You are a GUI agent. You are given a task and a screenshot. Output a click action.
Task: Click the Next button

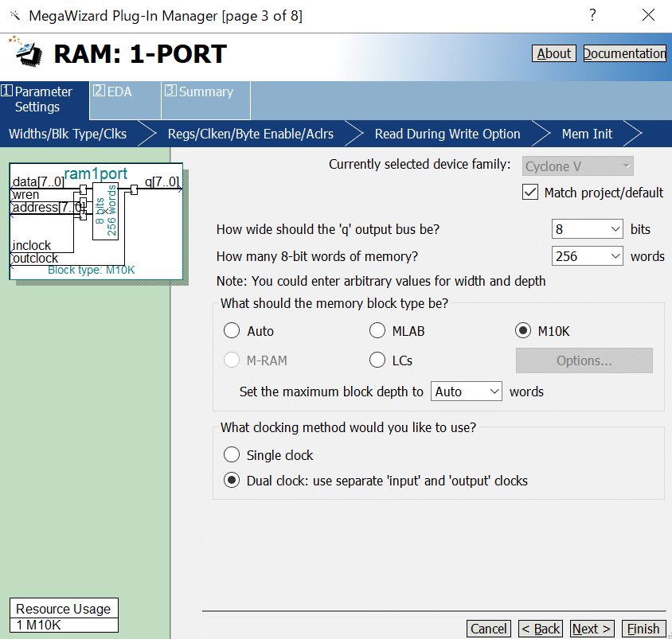(x=592, y=629)
